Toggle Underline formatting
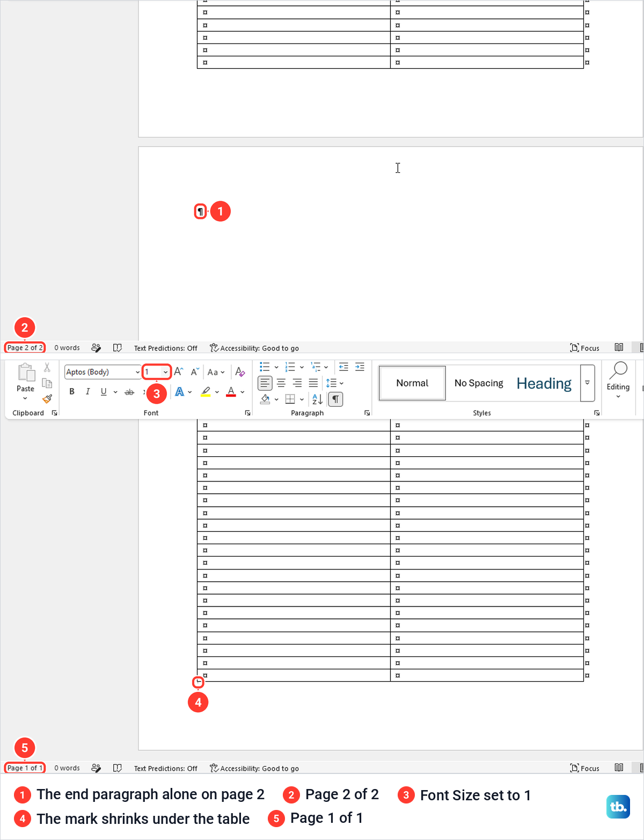The width and height of the screenshot is (644, 840). (104, 392)
